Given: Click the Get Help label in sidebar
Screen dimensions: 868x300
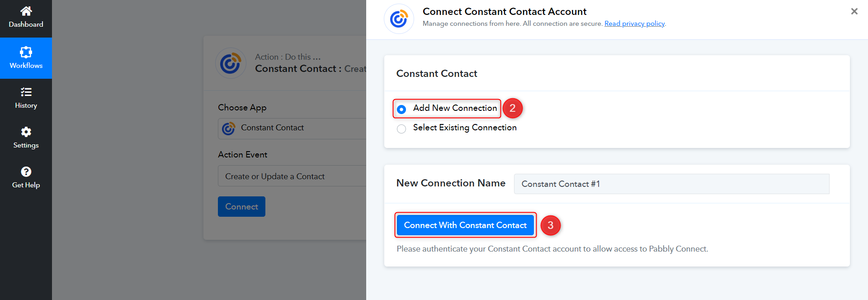Looking at the screenshot, I should [26, 185].
